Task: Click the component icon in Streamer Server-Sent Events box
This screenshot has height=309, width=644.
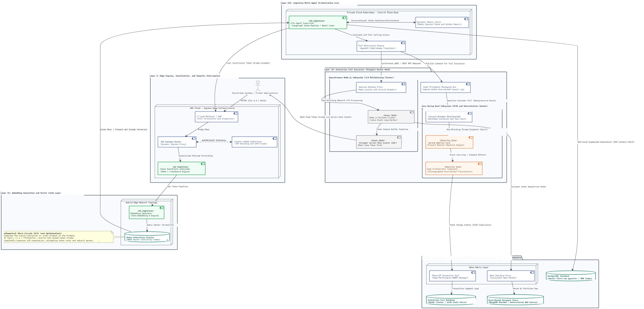Action: pyautogui.click(x=399, y=137)
